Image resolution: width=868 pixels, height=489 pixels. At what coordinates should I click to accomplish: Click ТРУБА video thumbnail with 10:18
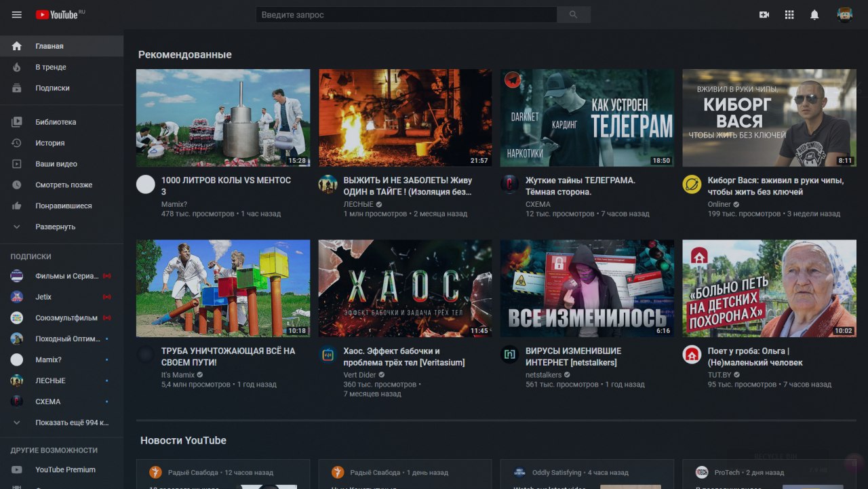(223, 288)
